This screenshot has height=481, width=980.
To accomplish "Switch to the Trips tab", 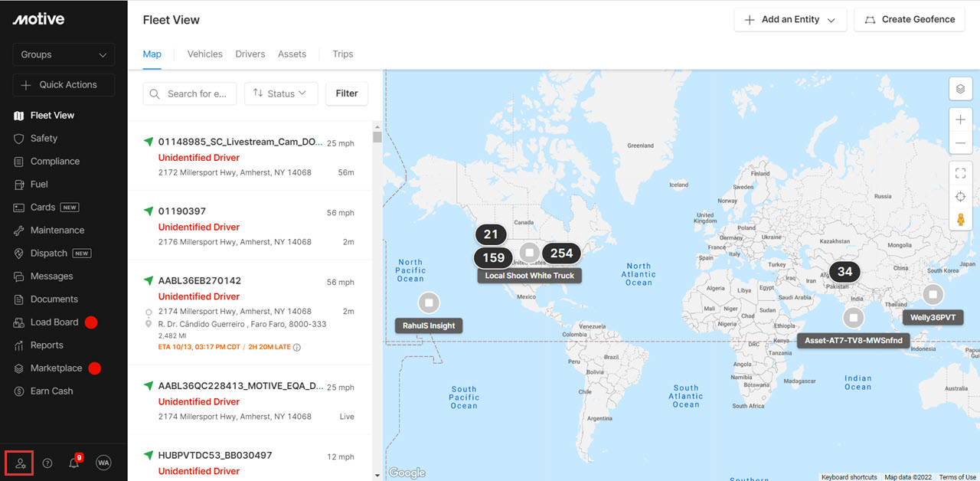I will [x=343, y=54].
